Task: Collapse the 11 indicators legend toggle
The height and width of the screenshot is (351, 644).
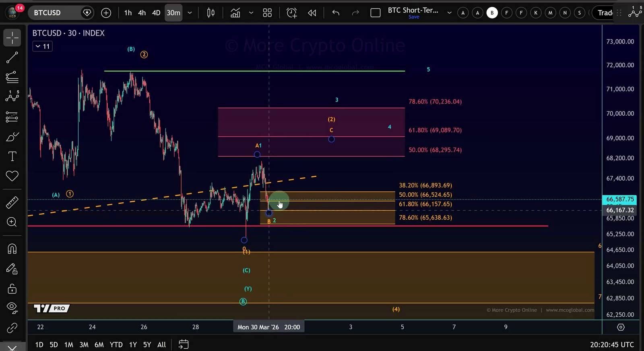Action: 42,46
